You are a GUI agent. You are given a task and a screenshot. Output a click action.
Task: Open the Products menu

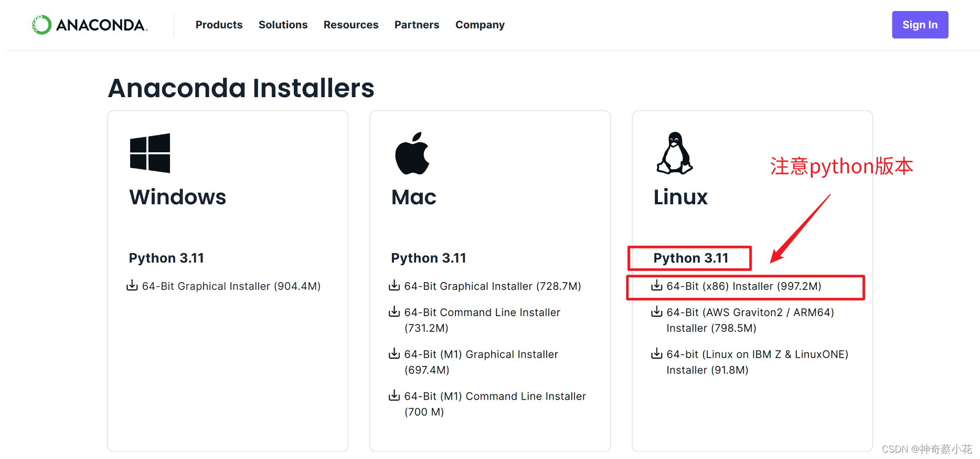[x=219, y=25]
